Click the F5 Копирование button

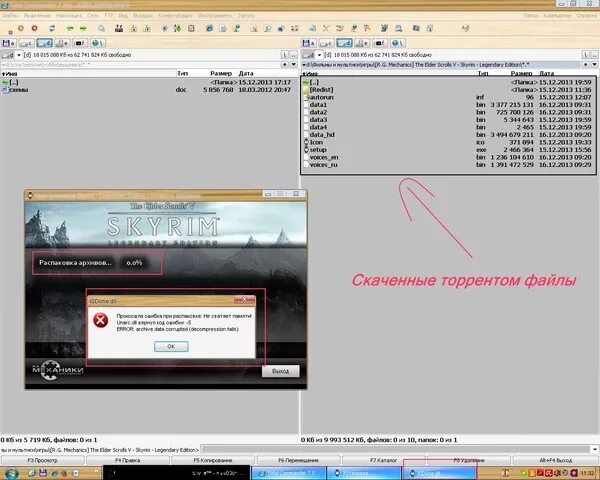click(213, 460)
